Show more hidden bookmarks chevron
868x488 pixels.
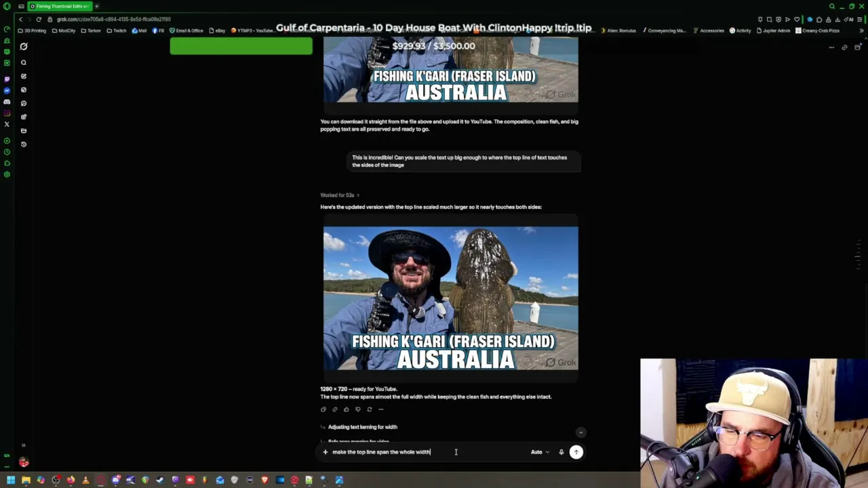click(862, 30)
